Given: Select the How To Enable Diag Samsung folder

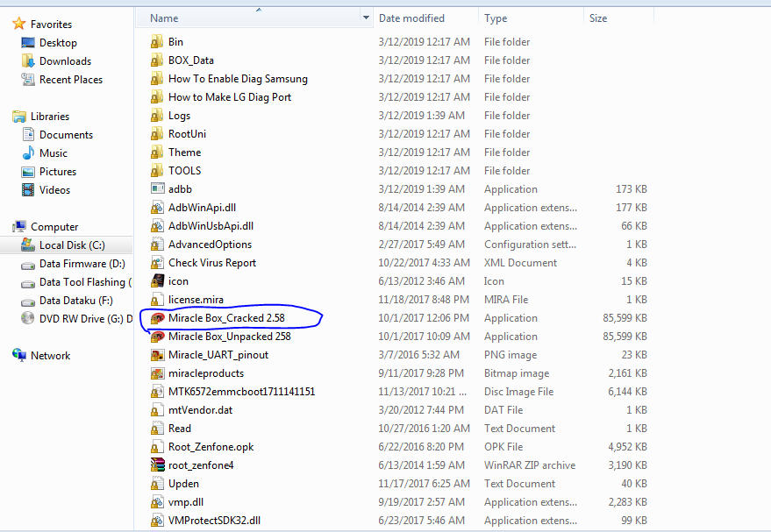Looking at the screenshot, I should (x=238, y=79).
